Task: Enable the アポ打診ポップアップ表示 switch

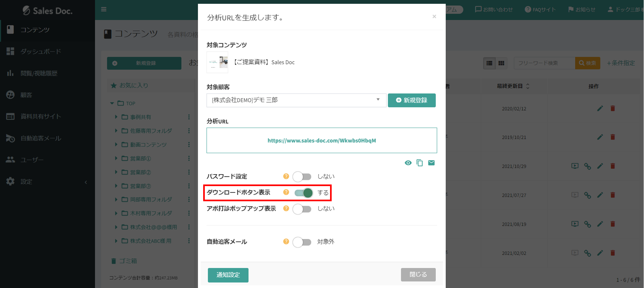Action: (x=302, y=209)
